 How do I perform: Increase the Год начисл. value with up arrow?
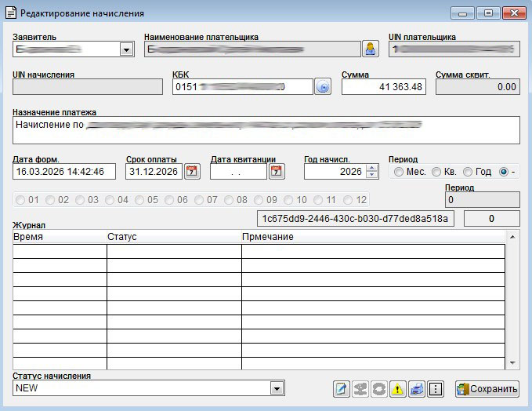point(371,167)
